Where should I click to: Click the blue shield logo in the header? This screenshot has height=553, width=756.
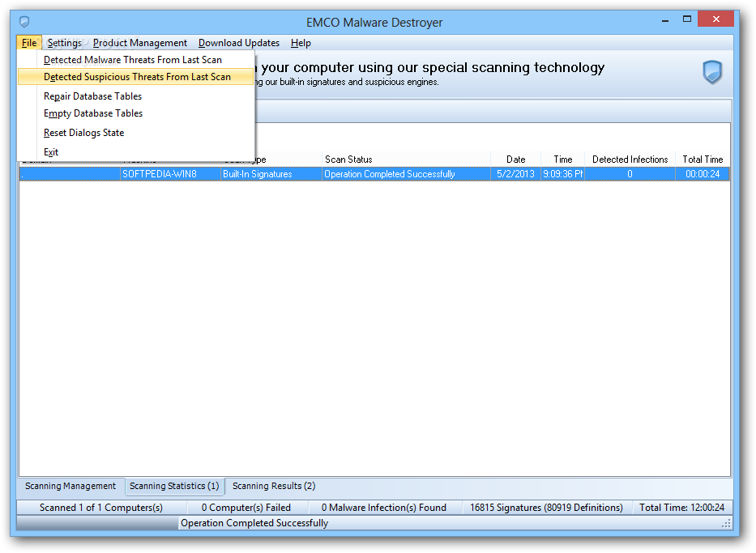712,72
